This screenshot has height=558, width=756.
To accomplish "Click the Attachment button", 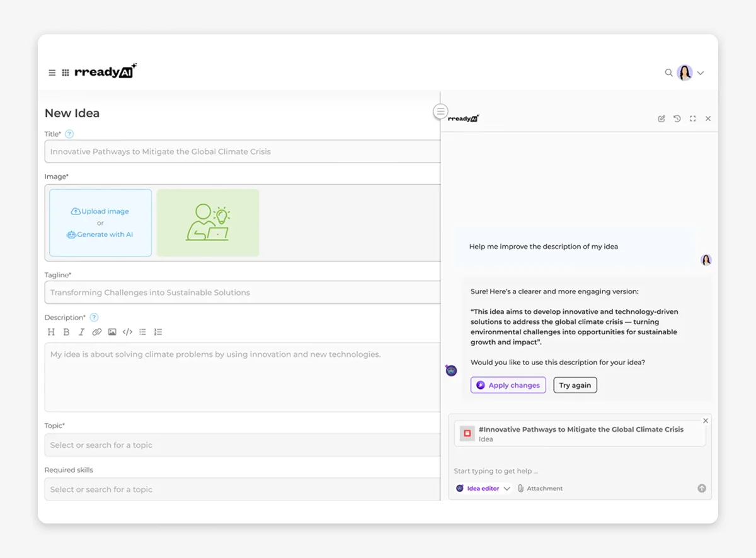I will [x=541, y=489].
